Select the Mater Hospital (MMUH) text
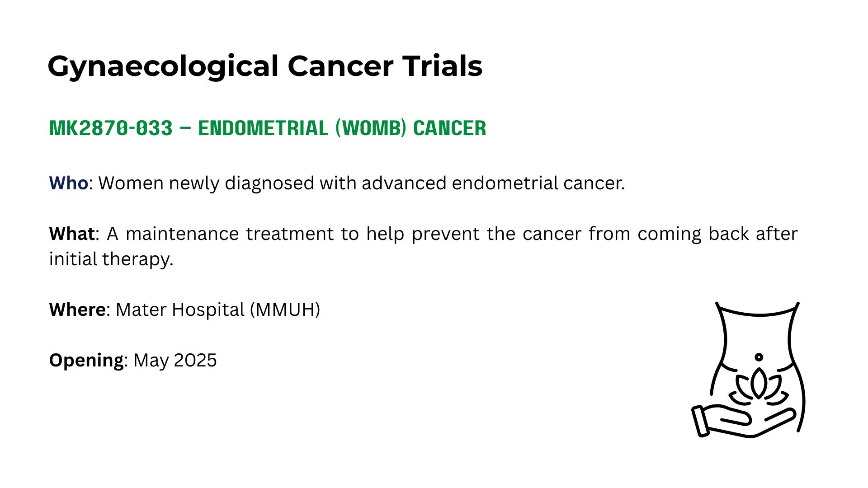The height and width of the screenshot is (488, 868). tap(218, 310)
